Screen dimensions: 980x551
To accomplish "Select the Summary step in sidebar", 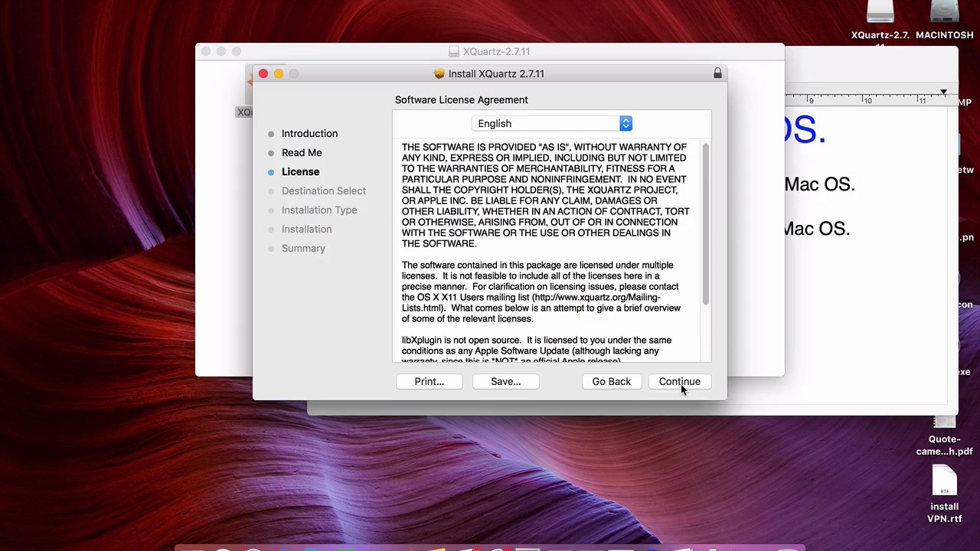I will [303, 248].
